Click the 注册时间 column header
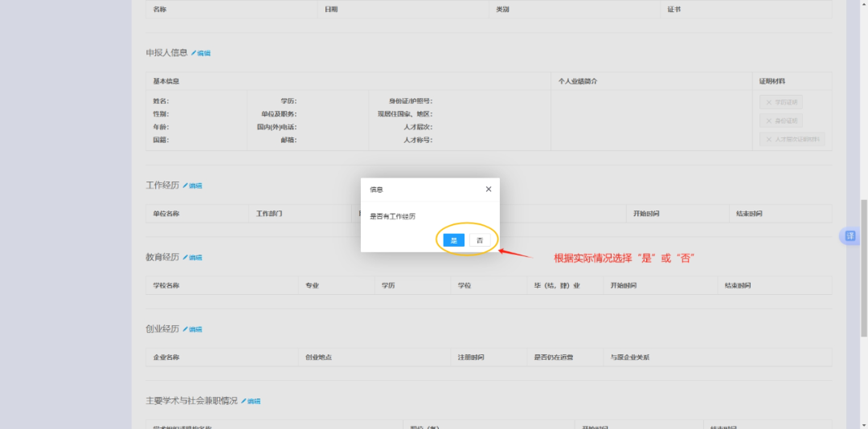 click(x=470, y=357)
